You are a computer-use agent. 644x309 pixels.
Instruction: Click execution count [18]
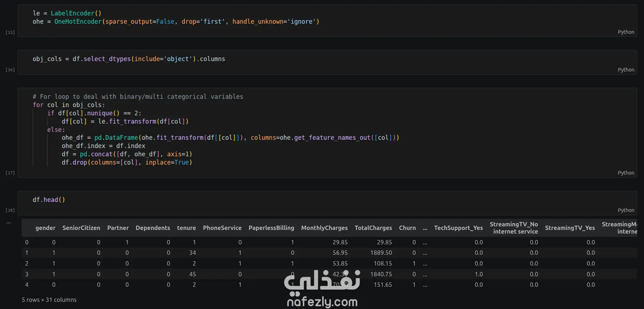coord(10,210)
